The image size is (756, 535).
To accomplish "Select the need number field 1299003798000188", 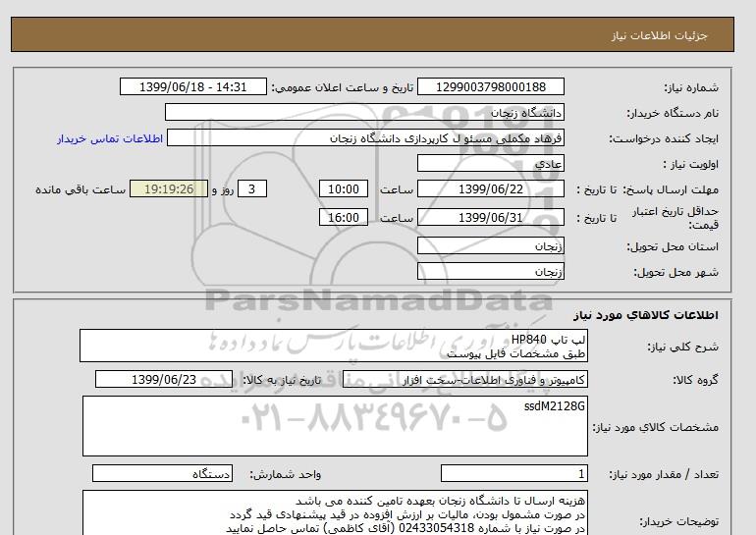I will tap(490, 86).
